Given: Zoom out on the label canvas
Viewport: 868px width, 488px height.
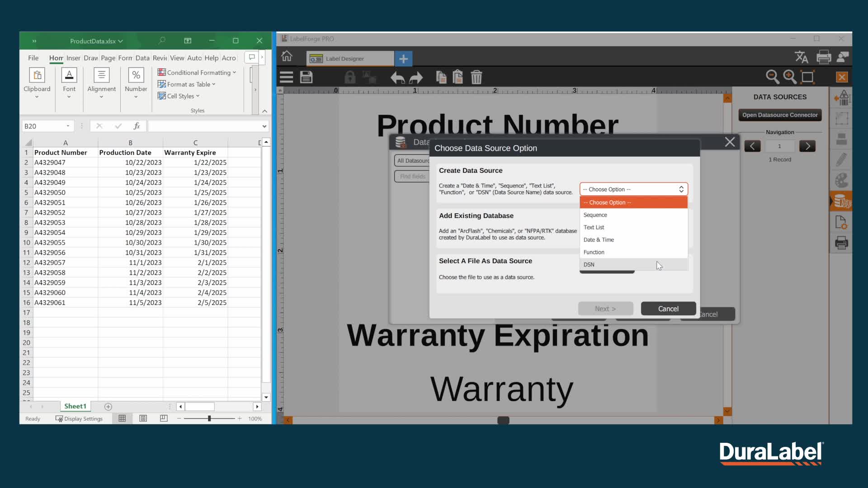Looking at the screenshot, I should coord(772,77).
